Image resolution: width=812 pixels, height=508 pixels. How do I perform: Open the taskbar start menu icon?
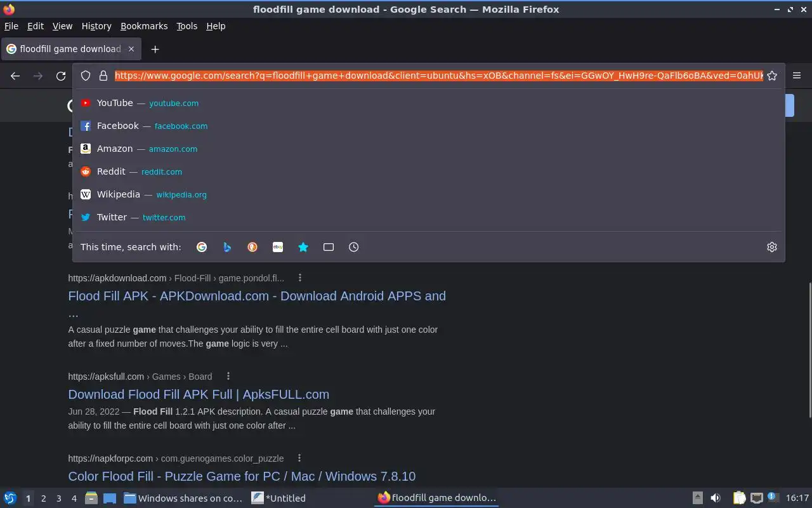pos(10,498)
